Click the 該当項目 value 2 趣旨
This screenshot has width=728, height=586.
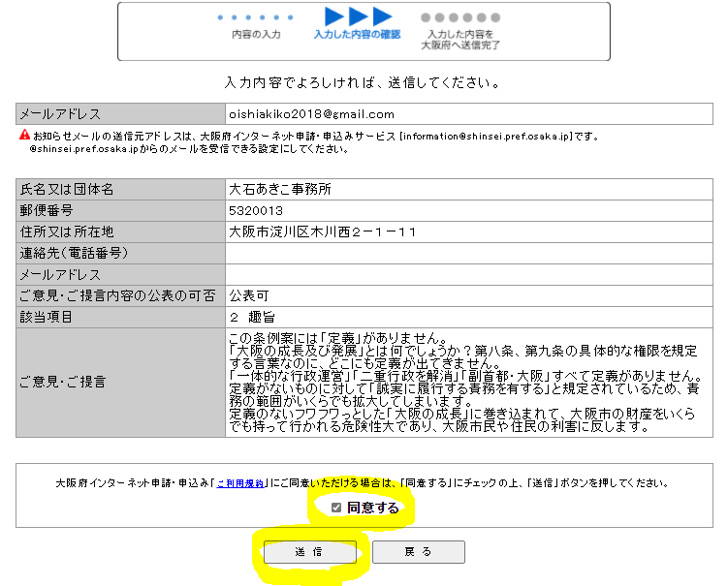(x=254, y=317)
